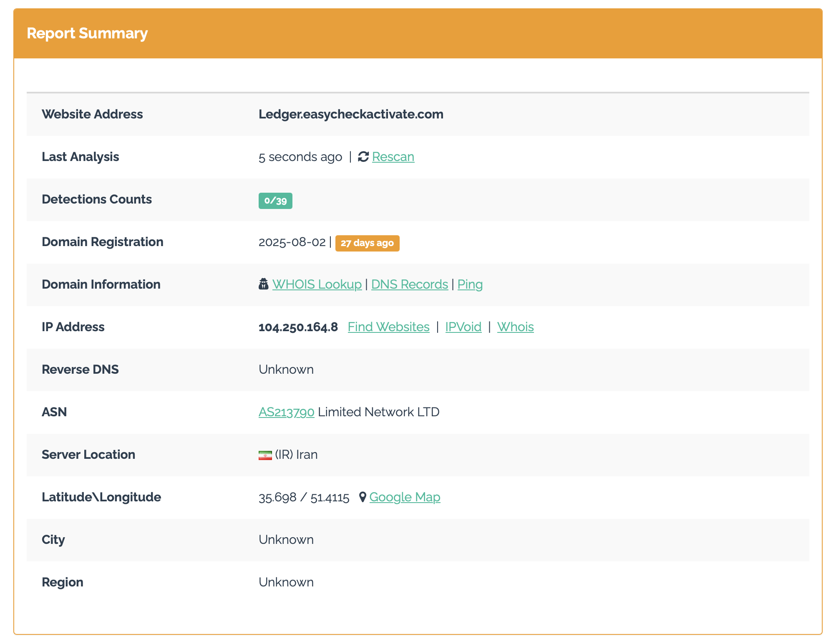This screenshot has width=836, height=644.
Task: Click the (IR) Iran location text
Action: tap(297, 455)
